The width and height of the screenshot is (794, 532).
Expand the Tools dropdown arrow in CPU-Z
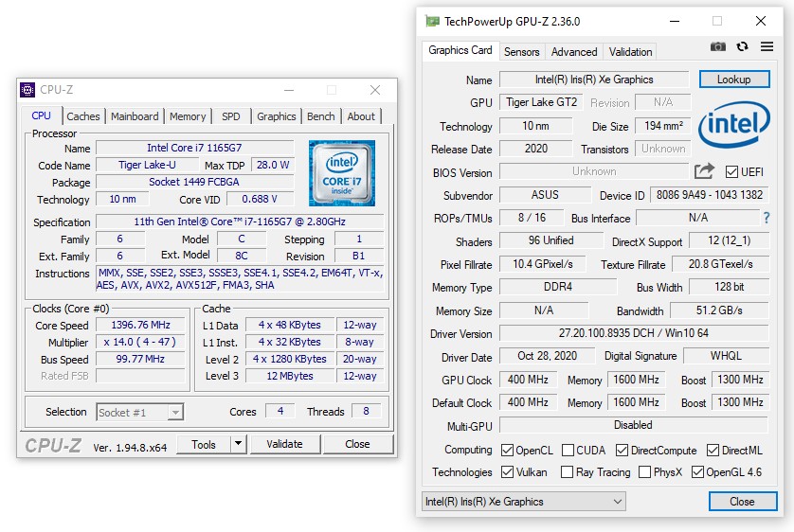tap(238, 444)
